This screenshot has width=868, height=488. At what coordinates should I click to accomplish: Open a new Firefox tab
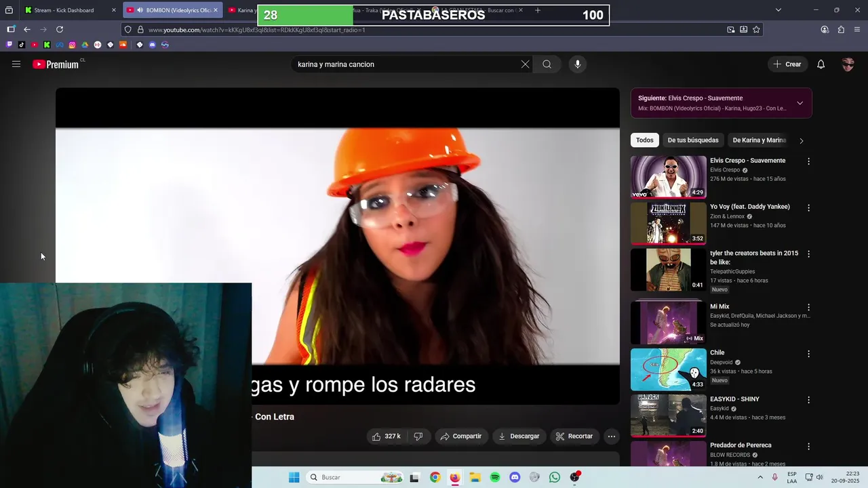click(x=538, y=10)
